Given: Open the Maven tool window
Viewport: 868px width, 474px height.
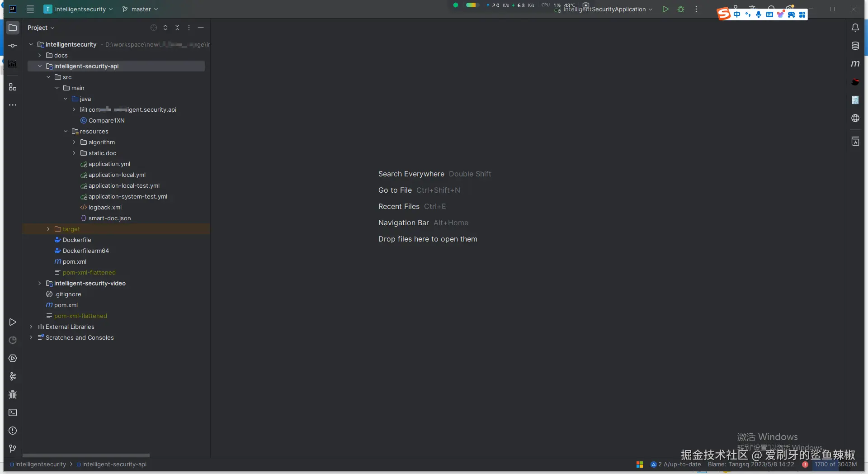Looking at the screenshot, I should point(855,64).
